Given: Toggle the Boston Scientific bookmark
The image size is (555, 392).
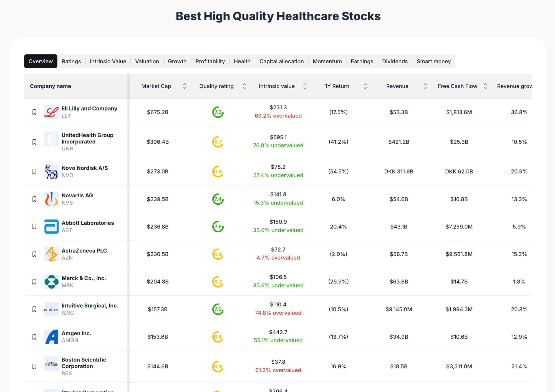Looking at the screenshot, I should [x=34, y=366].
